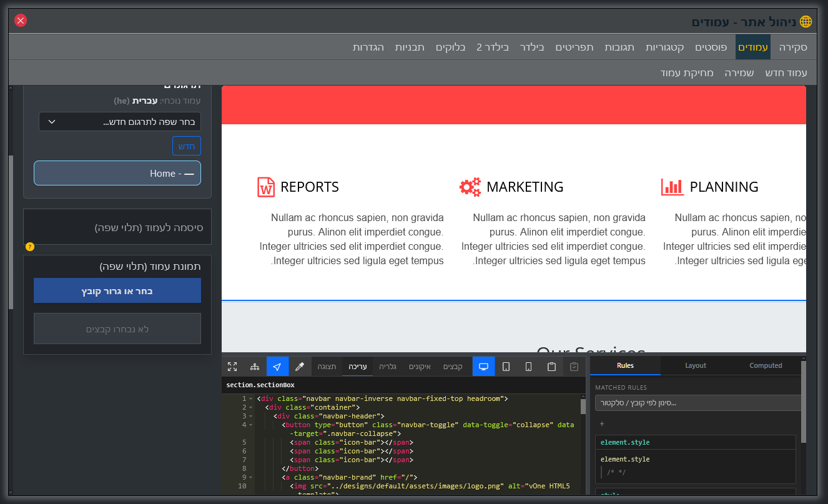828x504 pixels.
Task: Open the תגובות comments tab
Action: click(619, 47)
